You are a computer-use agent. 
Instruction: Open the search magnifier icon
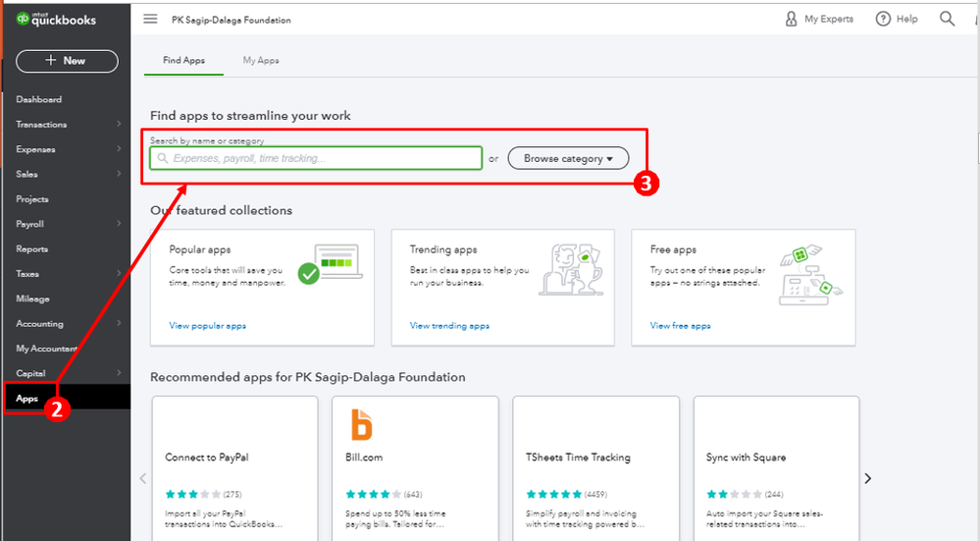(947, 19)
